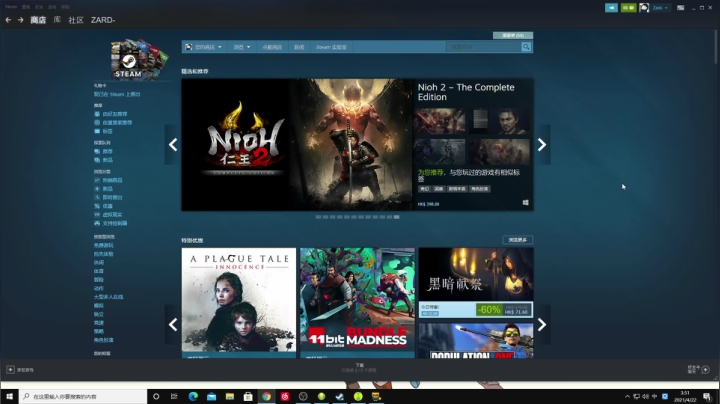This screenshot has height=404, width=720.
Task: Open the wishlist button above search
Action: tap(513, 35)
